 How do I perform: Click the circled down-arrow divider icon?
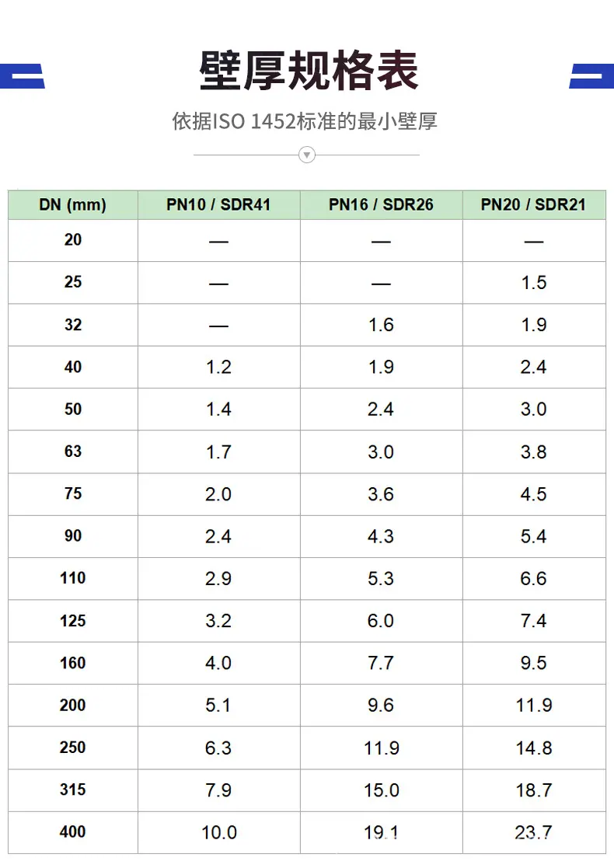point(307,155)
